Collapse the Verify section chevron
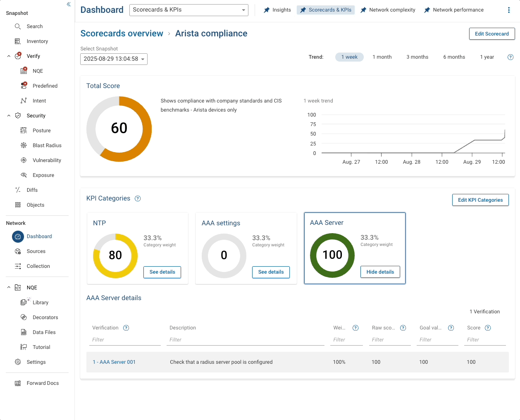Image resolution: width=520 pixels, height=420 pixels. [x=9, y=56]
